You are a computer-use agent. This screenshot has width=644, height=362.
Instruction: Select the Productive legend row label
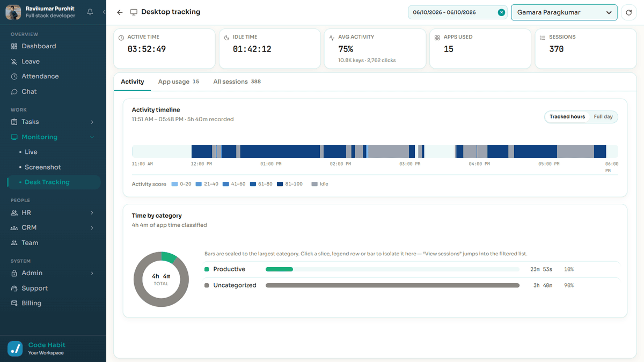[229, 269]
